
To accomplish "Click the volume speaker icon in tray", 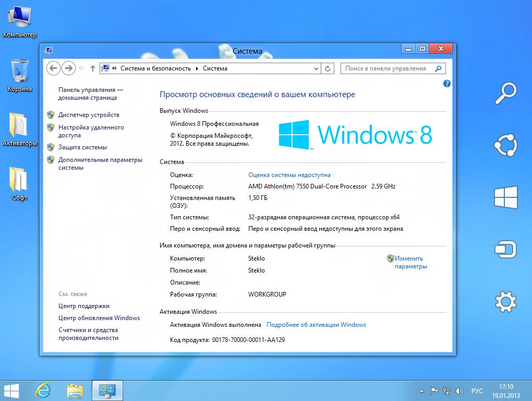I will click(459, 391).
